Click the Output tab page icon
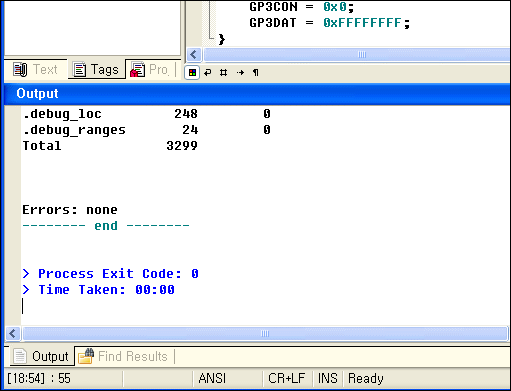 coord(20,356)
